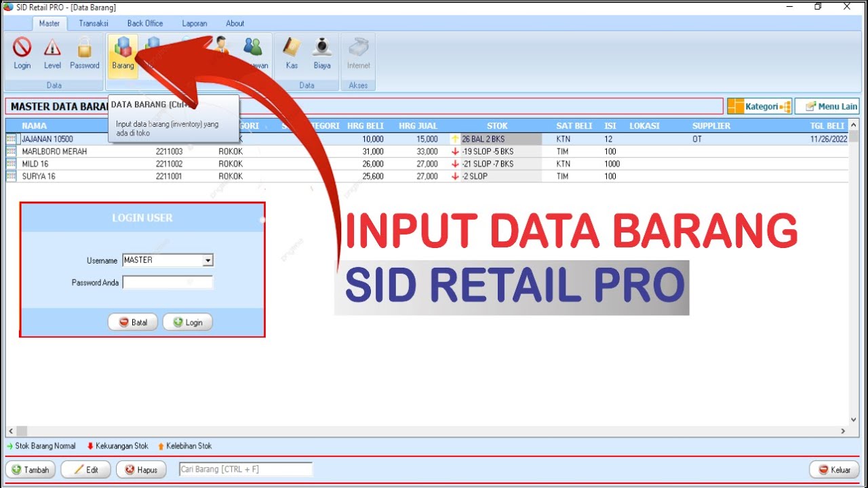This screenshot has width=868, height=488.
Task: Expand the Username MASTER dropdown
Action: [x=208, y=260]
